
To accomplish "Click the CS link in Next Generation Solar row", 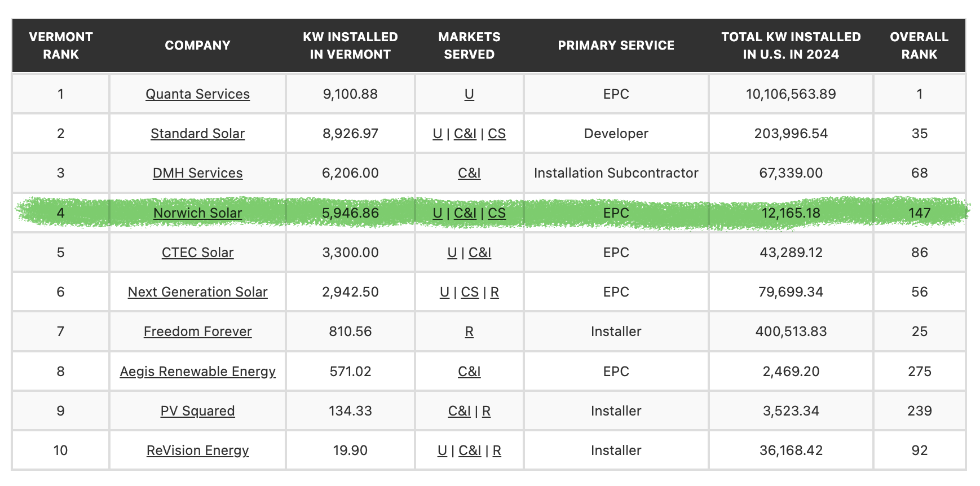I will pyautogui.click(x=470, y=292).
